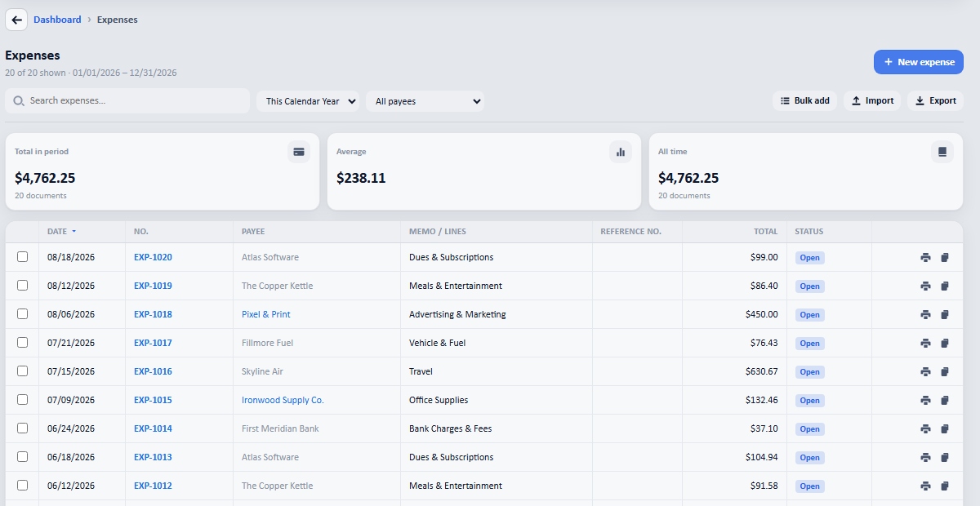The width and height of the screenshot is (980, 506).
Task: Click the back arrow button
Action: pyautogui.click(x=16, y=20)
